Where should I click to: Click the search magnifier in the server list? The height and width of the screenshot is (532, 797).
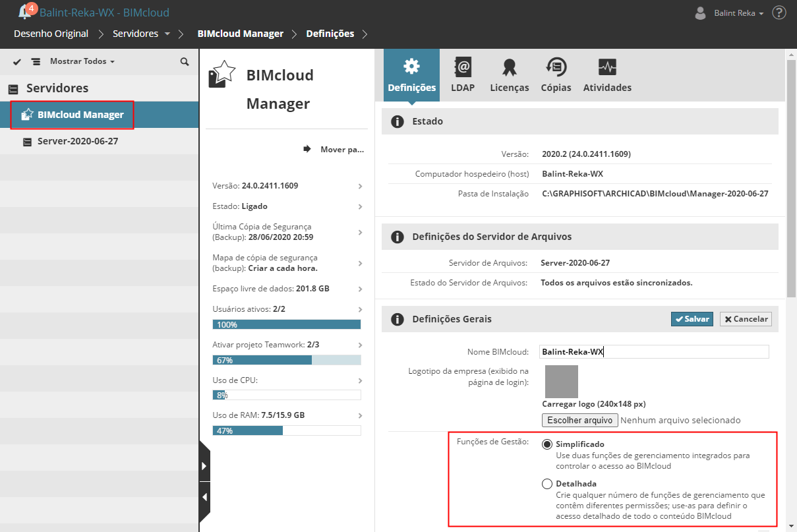click(x=185, y=61)
